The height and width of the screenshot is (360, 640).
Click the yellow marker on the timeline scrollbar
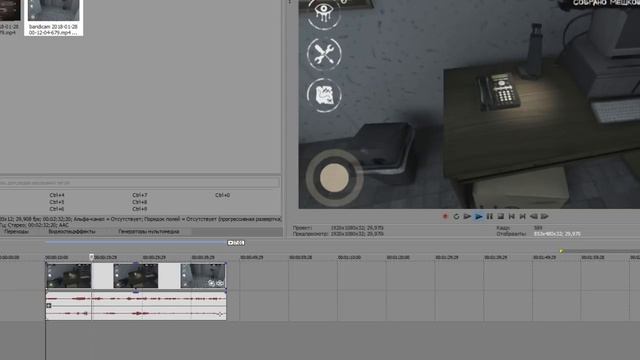pos(562,251)
